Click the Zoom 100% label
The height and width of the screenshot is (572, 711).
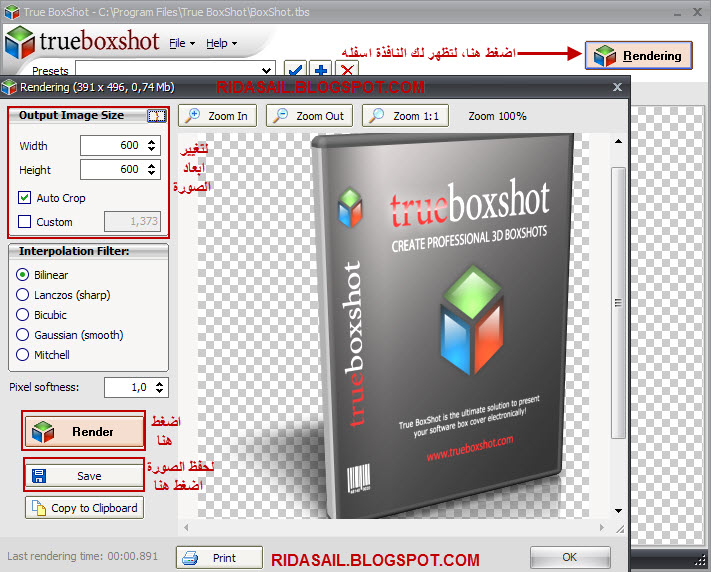pos(497,116)
